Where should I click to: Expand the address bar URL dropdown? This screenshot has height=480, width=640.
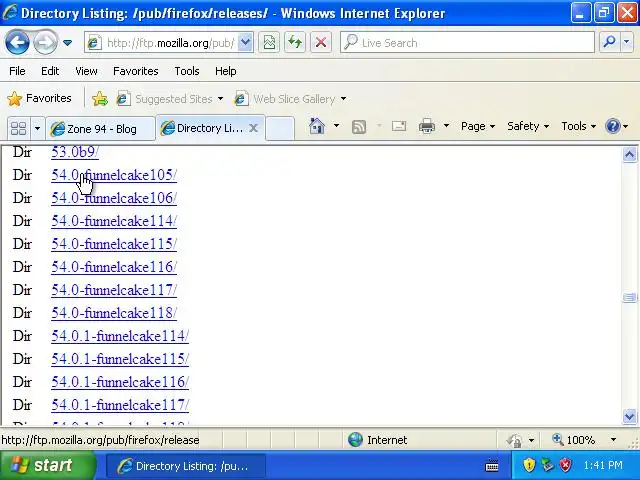tap(245, 42)
